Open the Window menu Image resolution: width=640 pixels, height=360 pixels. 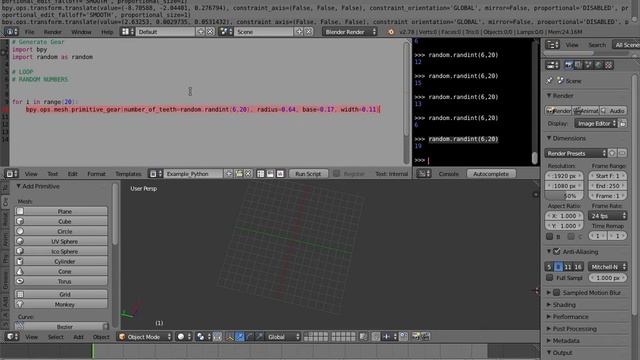(x=81, y=32)
